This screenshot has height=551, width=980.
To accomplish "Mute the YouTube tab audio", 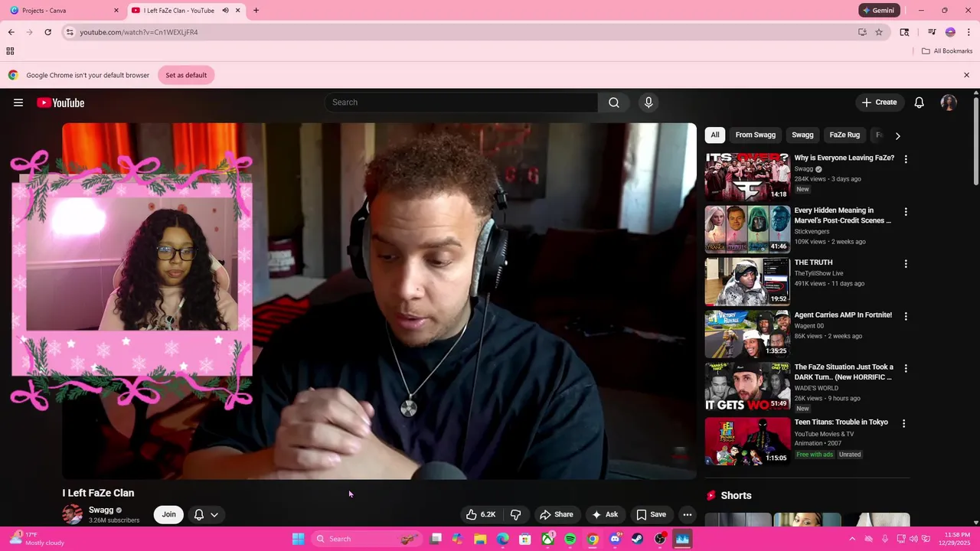I will pos(225,11).
